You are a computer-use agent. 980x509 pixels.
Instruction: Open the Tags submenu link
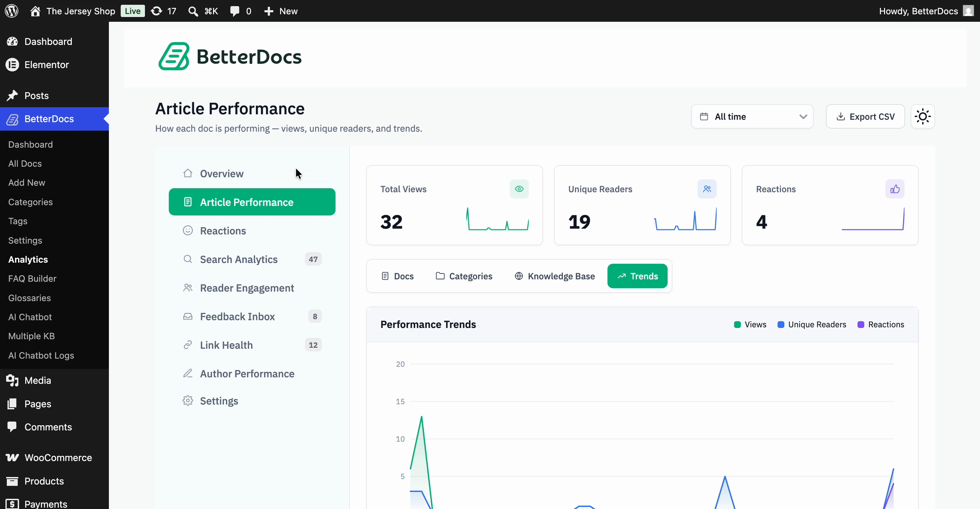(18, 221)
